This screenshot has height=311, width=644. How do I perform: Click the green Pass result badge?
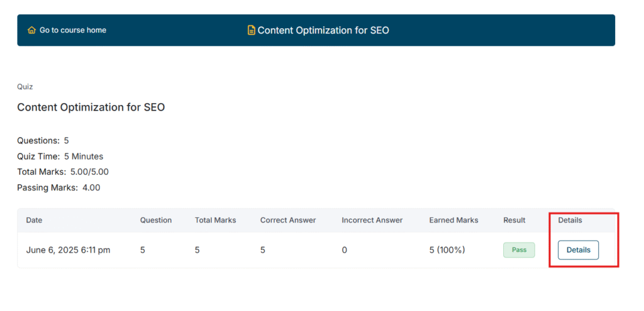click(x=519, y=250)
